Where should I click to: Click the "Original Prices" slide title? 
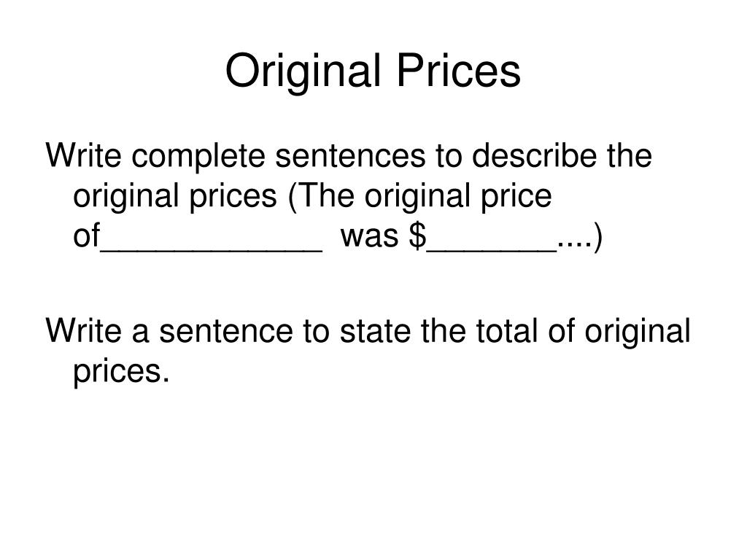[x=373, y=71]
